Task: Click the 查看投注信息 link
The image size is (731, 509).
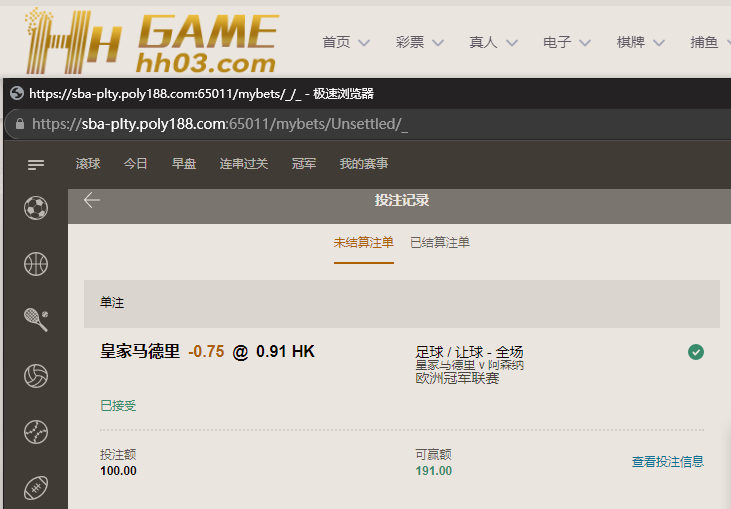Action: [x=667, y=462]
